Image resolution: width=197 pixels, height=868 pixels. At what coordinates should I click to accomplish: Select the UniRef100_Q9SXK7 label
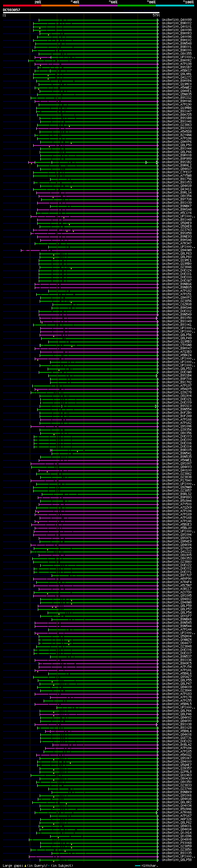pyautogui.click(x=177, y=758)
